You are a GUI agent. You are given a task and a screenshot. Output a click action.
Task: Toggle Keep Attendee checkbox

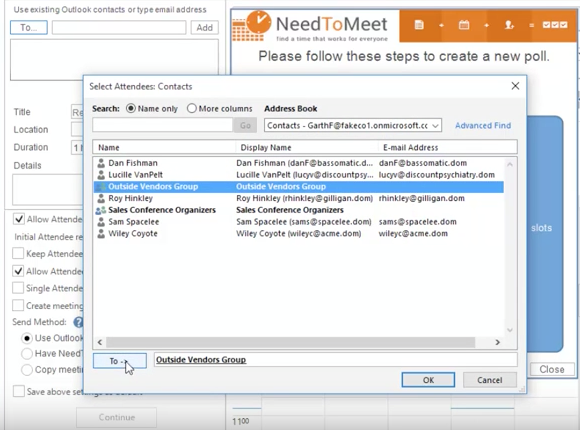(x=18, y=253)
